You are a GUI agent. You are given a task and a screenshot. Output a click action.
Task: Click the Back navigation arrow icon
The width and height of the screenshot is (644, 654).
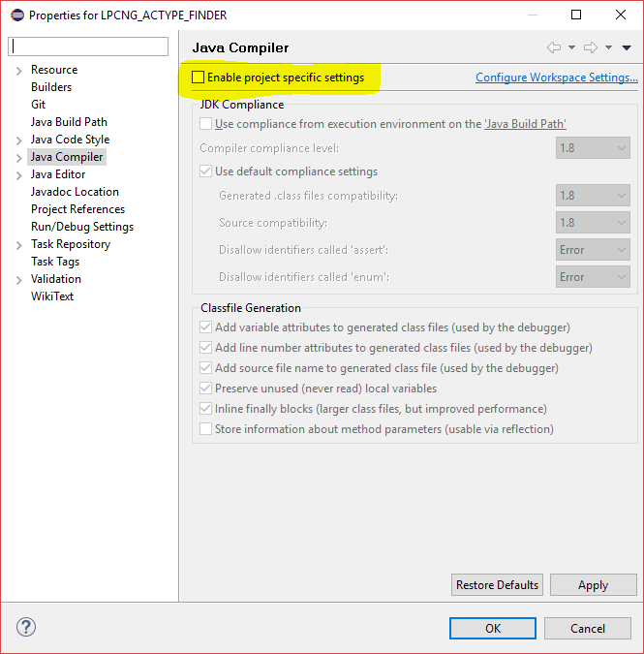coord(554,47)
